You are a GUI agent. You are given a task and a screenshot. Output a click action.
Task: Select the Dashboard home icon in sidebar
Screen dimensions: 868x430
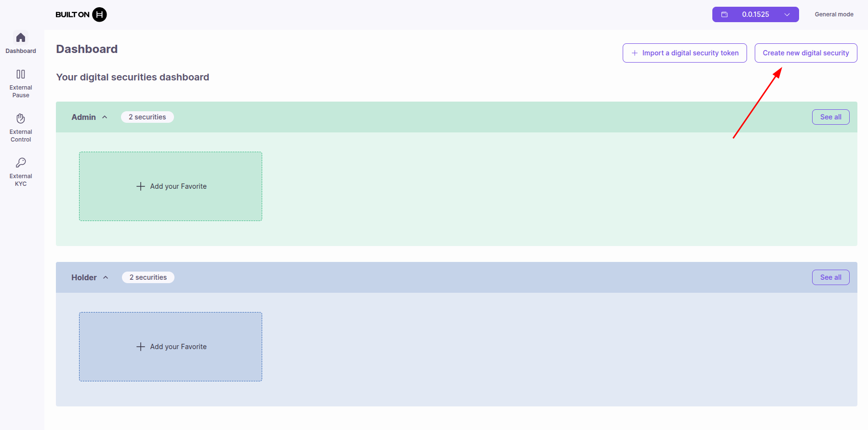(x=20, y=38)
